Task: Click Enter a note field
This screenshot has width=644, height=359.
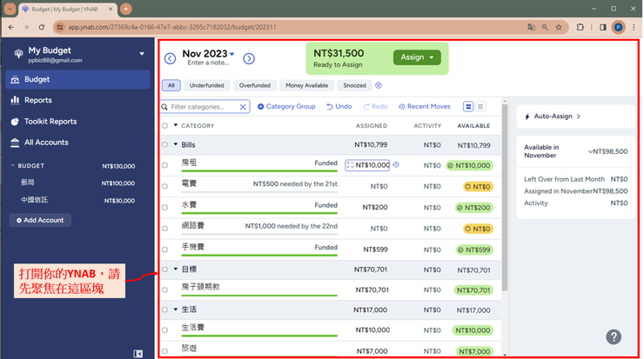Action: pos(208,63)
